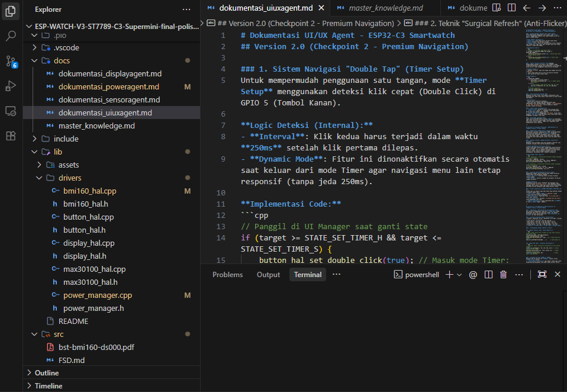Open button_hal.cpp file
Screen dimensions: 567x392
[x=111, y=217]
